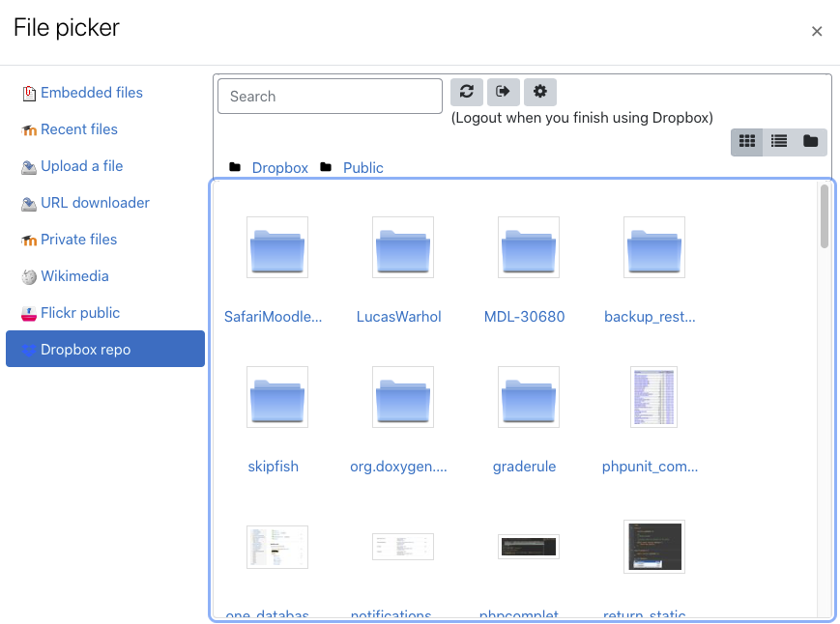840x624 pixels.
Task: Select Wikimedia repository
Action: coord(74,276)
